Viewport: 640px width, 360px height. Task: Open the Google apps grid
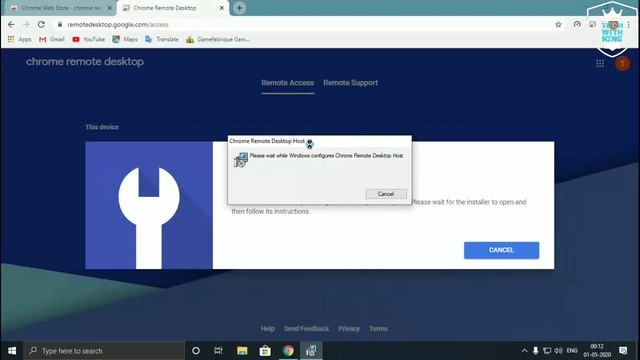coord(600,63)
